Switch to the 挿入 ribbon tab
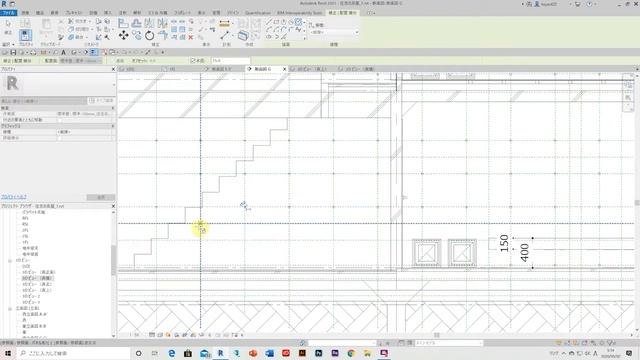Image resolution: width=640 pixels, height=360 pixels. [x=108, y=13]
